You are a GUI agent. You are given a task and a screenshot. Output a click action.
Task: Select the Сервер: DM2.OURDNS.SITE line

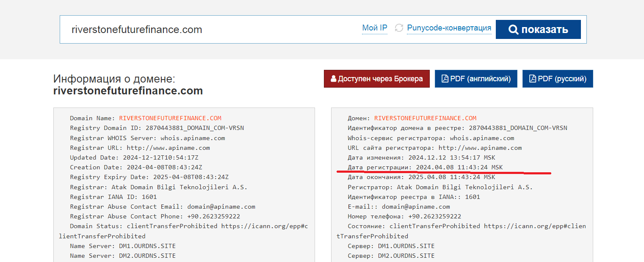(391, 256)
